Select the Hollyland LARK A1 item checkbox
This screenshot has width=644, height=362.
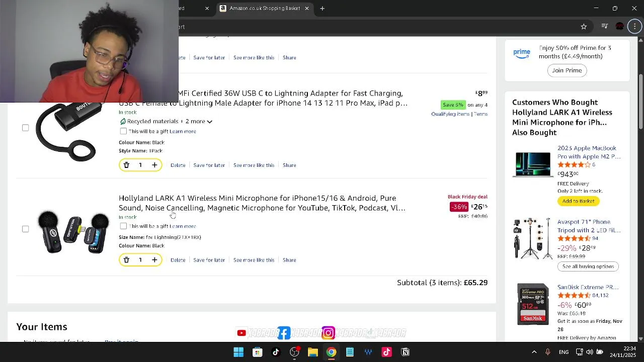25,229
